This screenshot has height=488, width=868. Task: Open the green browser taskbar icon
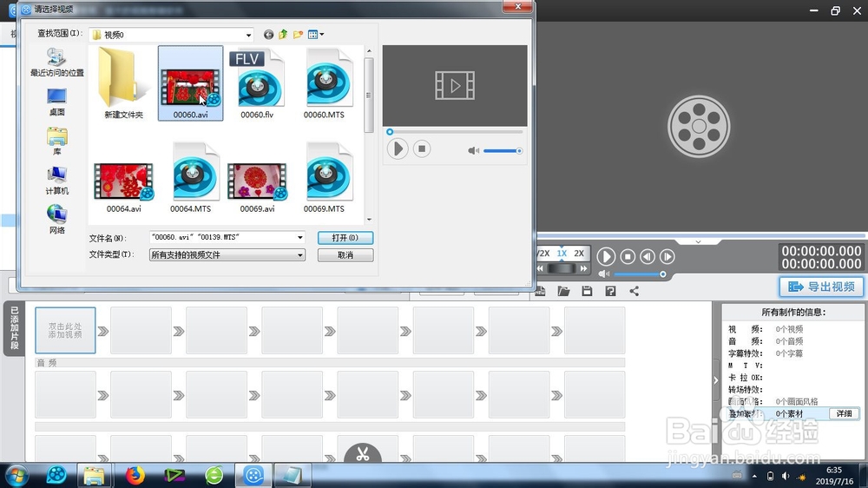click(x=214, y=475)
